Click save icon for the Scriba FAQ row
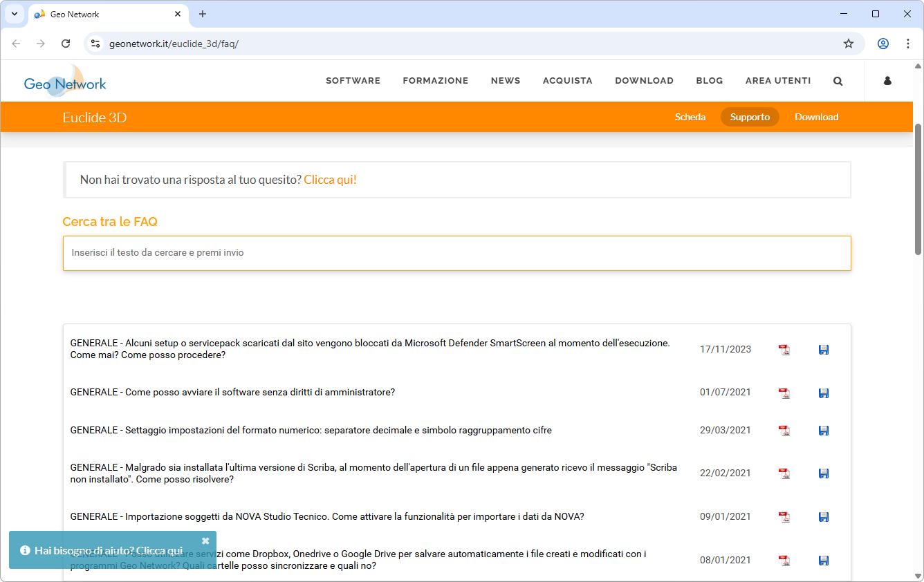The image size is (924, 582). pos(823,473)
